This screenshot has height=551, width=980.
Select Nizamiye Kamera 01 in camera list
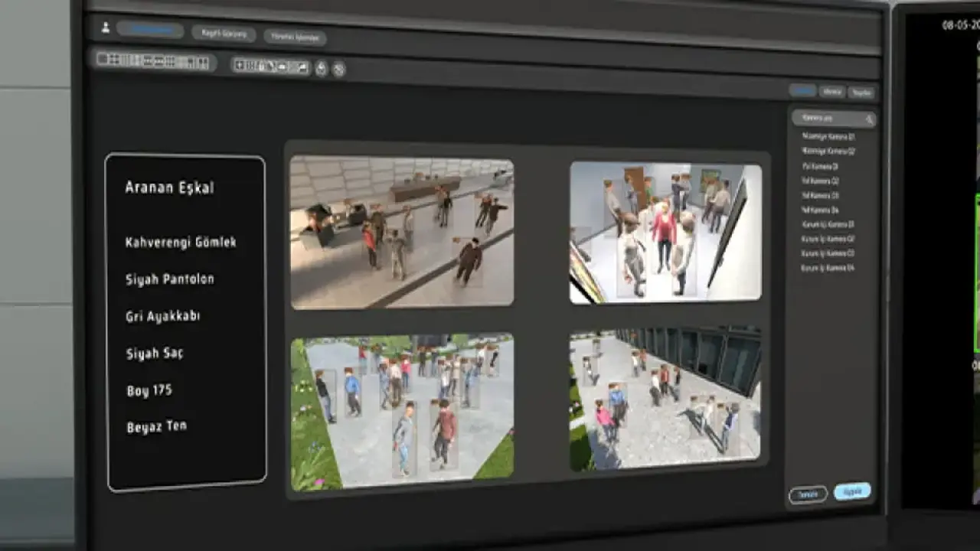point(828,136)
